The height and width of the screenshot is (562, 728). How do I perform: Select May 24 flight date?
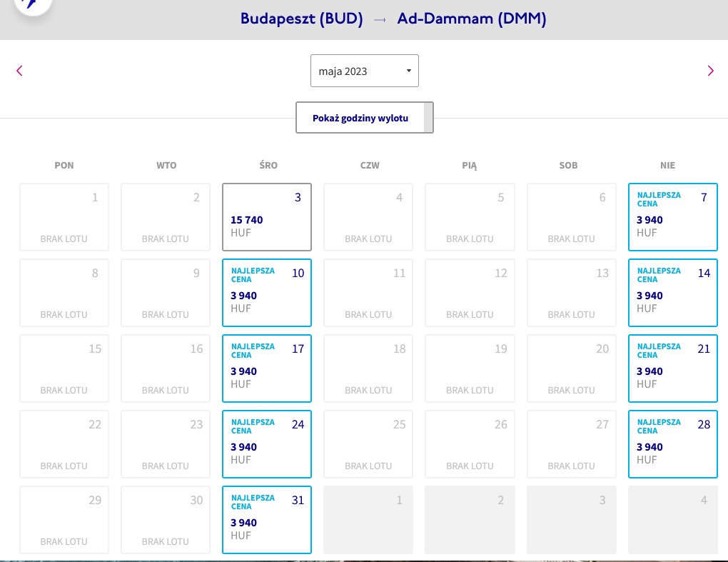click(x=267, y=444)
